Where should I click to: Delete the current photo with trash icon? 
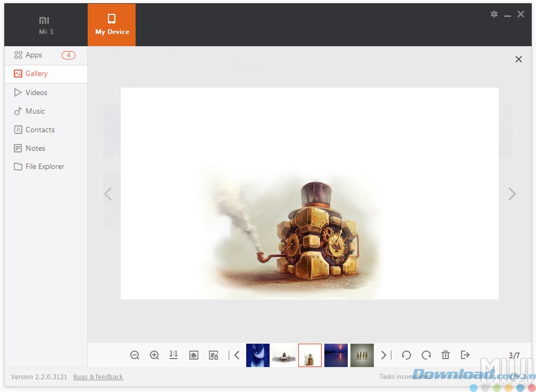[446, 355]
